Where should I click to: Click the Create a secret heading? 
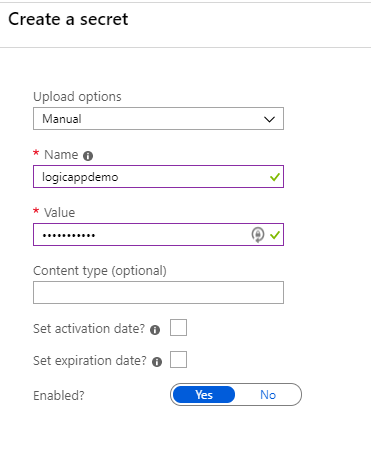coord(68,19)
